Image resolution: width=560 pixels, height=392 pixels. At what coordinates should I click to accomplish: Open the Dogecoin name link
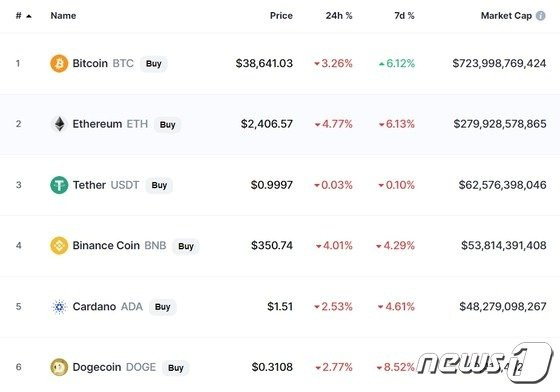(96, 367)
